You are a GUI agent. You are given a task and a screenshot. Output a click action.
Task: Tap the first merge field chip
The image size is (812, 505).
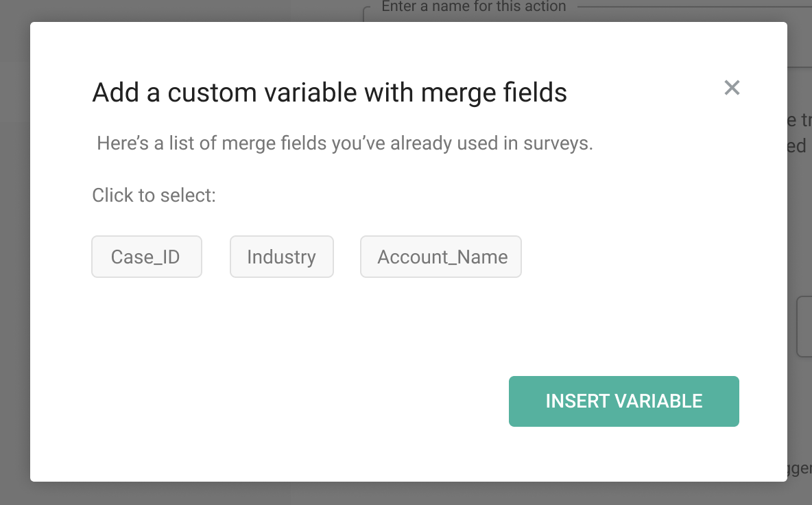(146, 257)
